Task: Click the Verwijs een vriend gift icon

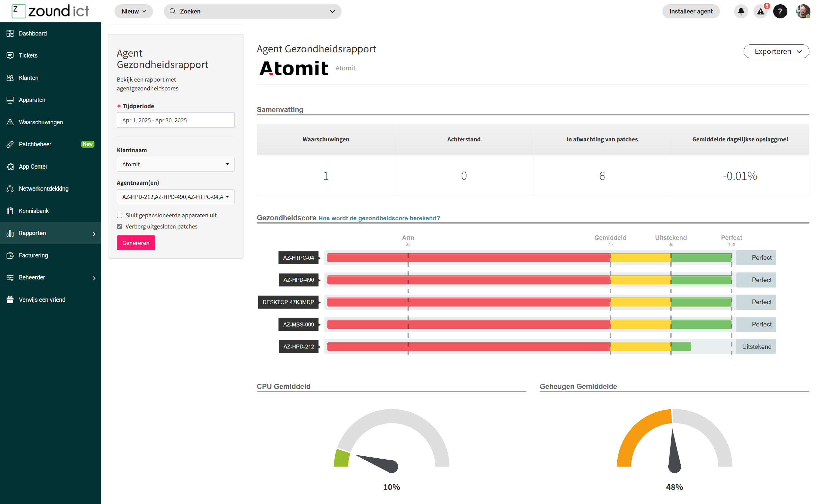Action: [10, 300]
